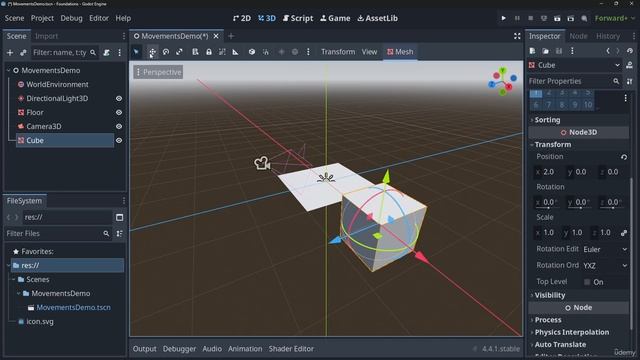
Task: Toggle preview environment globe icon
Action: pyautogui.click(x=295, y=52)
